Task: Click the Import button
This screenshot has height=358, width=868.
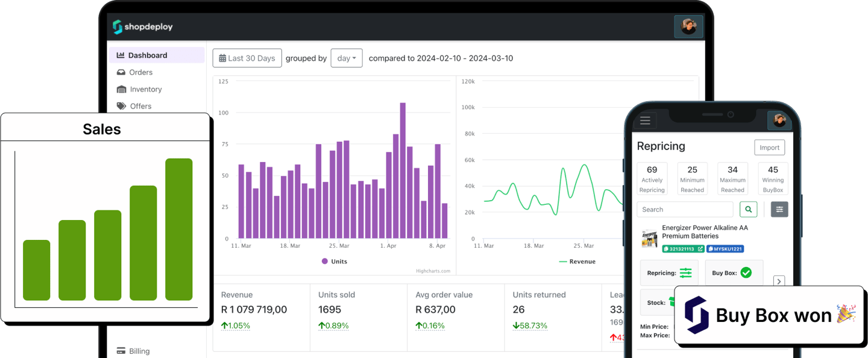Action: (769, 148)
